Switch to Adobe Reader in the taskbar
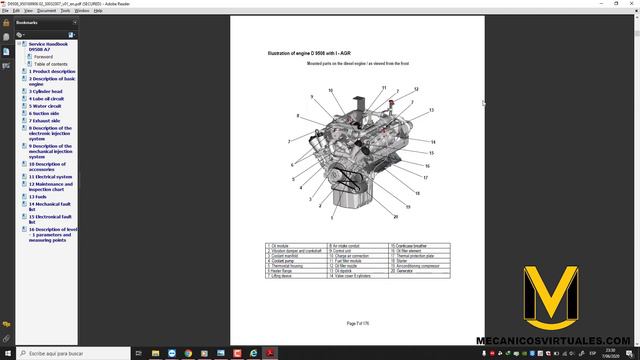 (x=270, y=353)
